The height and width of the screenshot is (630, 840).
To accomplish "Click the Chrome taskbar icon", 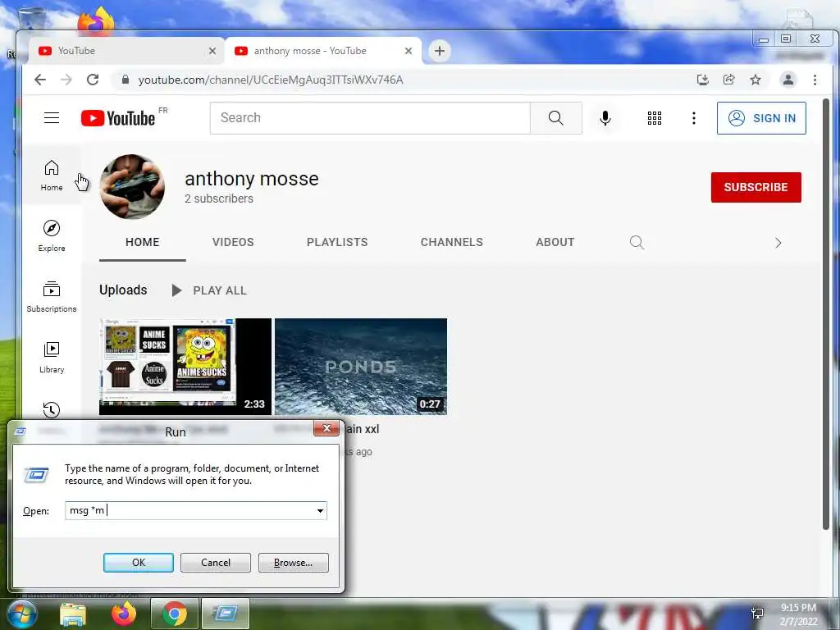I will pyautogui.click(x=174, y=614).
